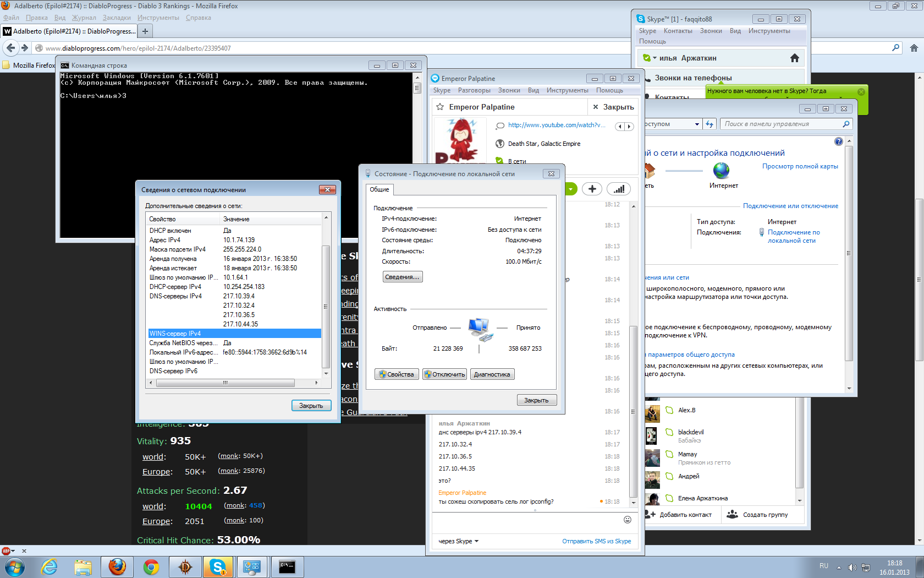Image resolution: width=924 pixels, height=578 pixels.
Task: Switch to Diablo III taskbar icon
Action: point(185,567)
